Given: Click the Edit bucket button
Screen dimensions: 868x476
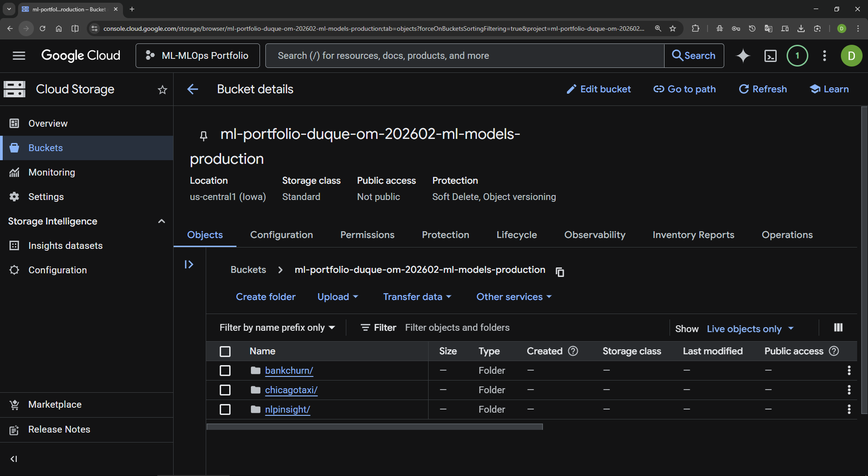Looking at the screenshot, I should click(598, 89).
